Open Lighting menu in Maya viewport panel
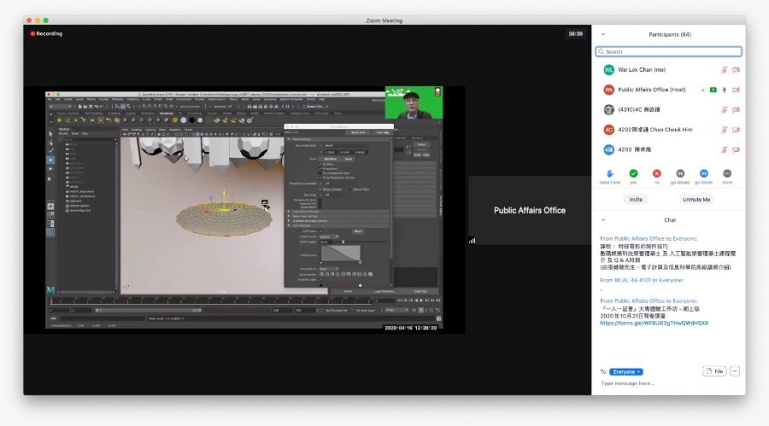 150,130
